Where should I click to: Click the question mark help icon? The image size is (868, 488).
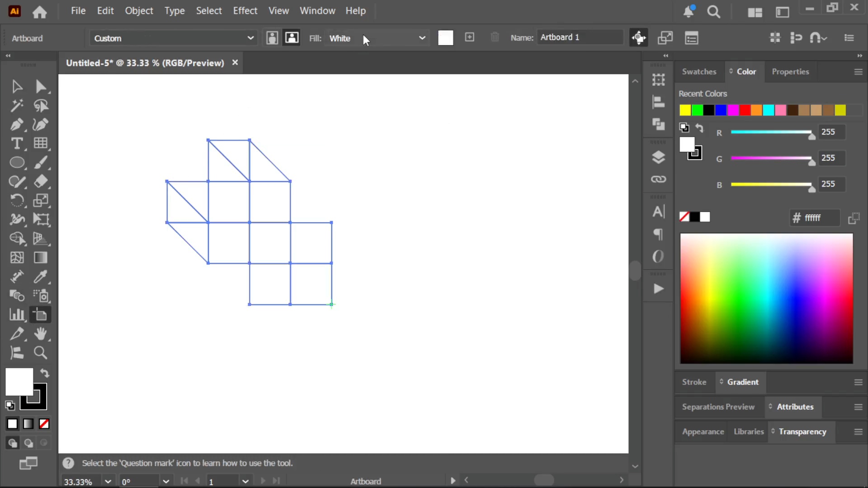68,463
